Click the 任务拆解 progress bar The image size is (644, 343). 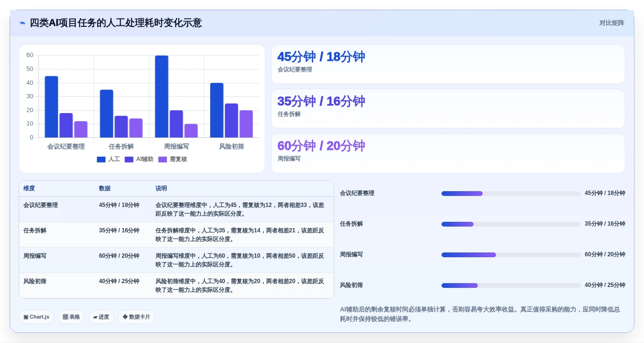511,224
